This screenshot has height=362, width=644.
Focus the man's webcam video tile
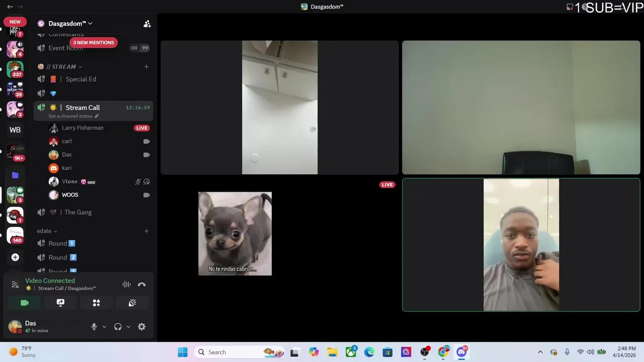coord(521,245)
